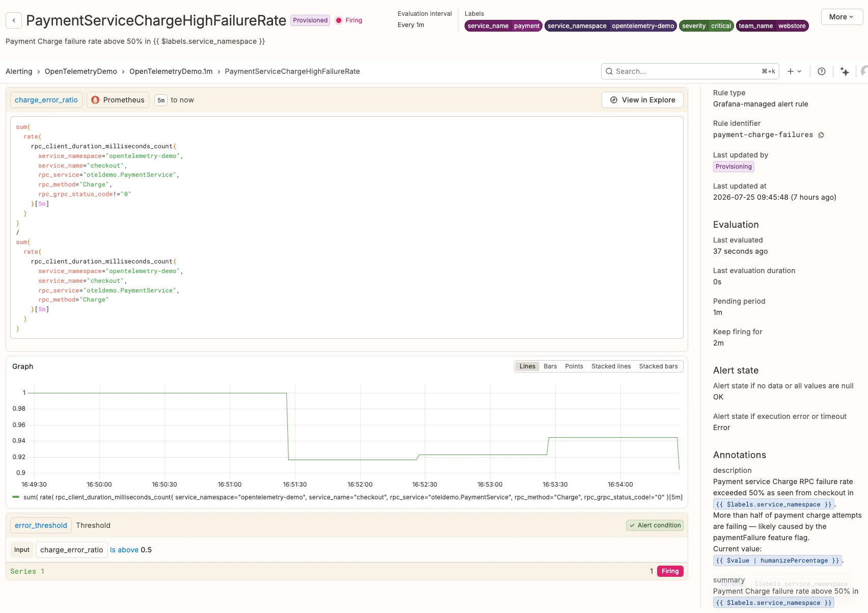Click 'Every 1m' evaluation interval text

click(411, 25)
